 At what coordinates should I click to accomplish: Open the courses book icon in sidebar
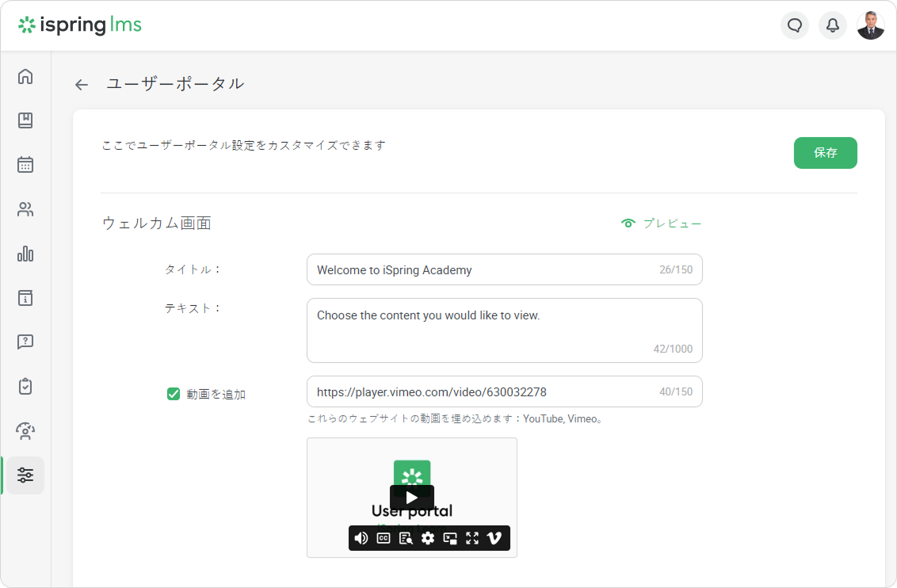pyautogui.click(x=25, y=120)
